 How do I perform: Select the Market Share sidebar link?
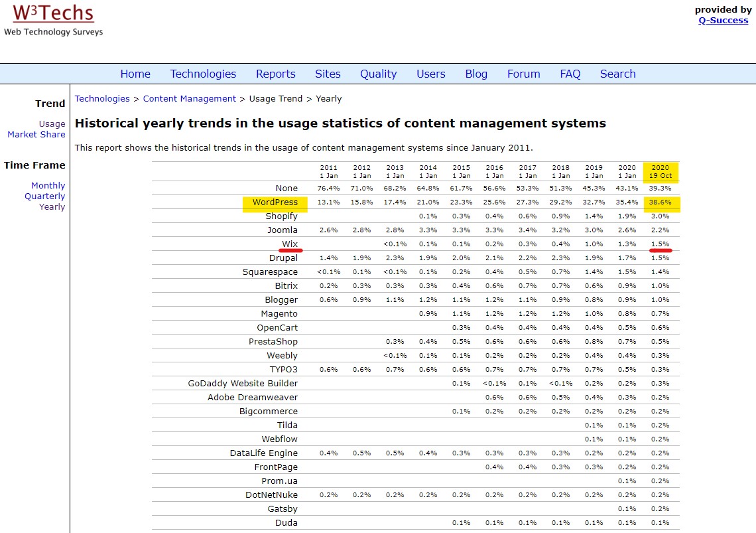pyautogui.click(x=36, y=134)
